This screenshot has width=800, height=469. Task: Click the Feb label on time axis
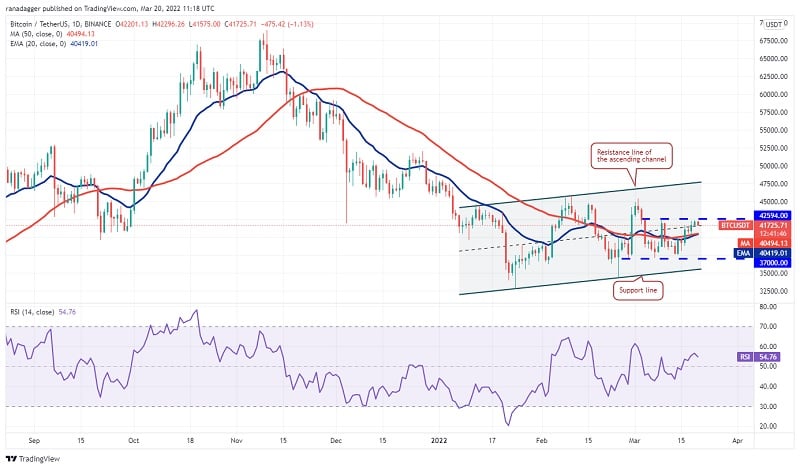(541, 440)
